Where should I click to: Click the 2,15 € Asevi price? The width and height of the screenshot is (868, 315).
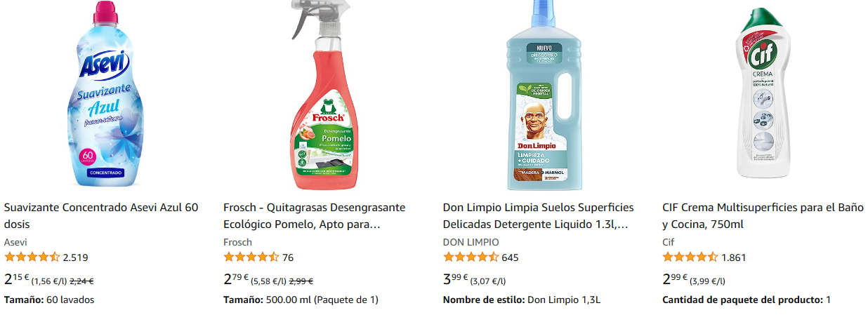tap(17, 279)
